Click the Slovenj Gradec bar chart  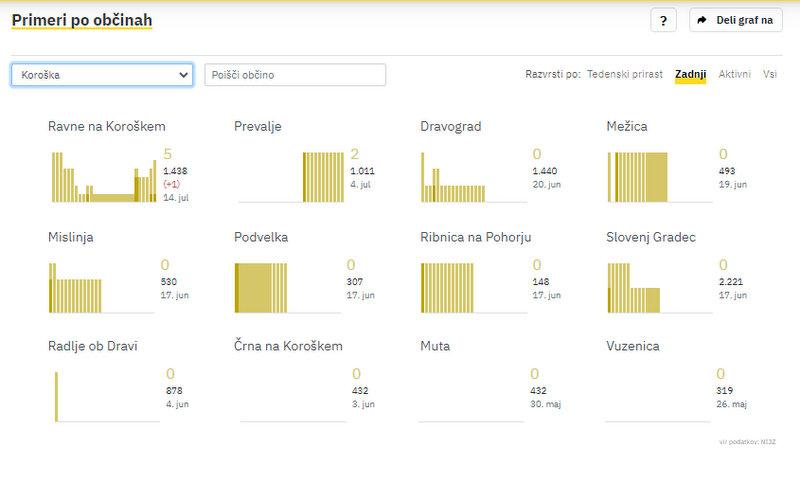pyautogui.click(x=660, y=287)
